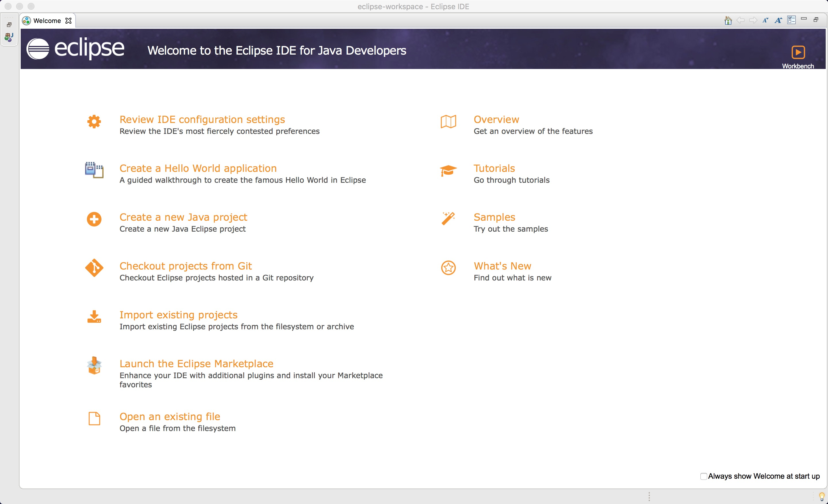The height and width of the screenshot is (504, 828).
Task: Click 'Create a new Java Eclipse project' text
Action: (x=183, y=229)
